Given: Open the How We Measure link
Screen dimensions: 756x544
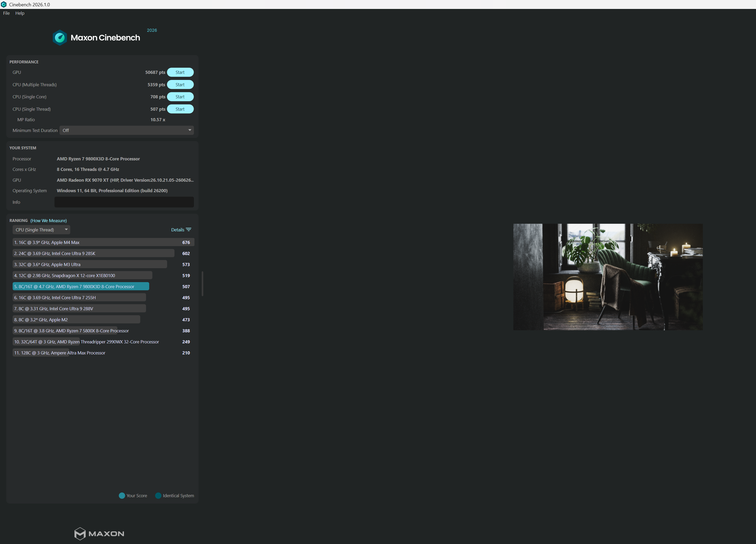Looking at the screenshot, I should click(x=49, y=221).
